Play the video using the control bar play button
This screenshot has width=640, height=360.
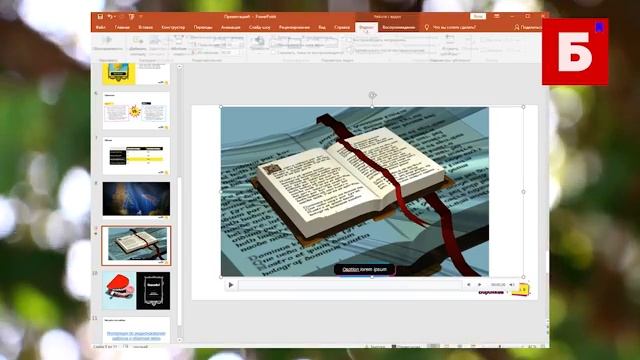point(231,285)
